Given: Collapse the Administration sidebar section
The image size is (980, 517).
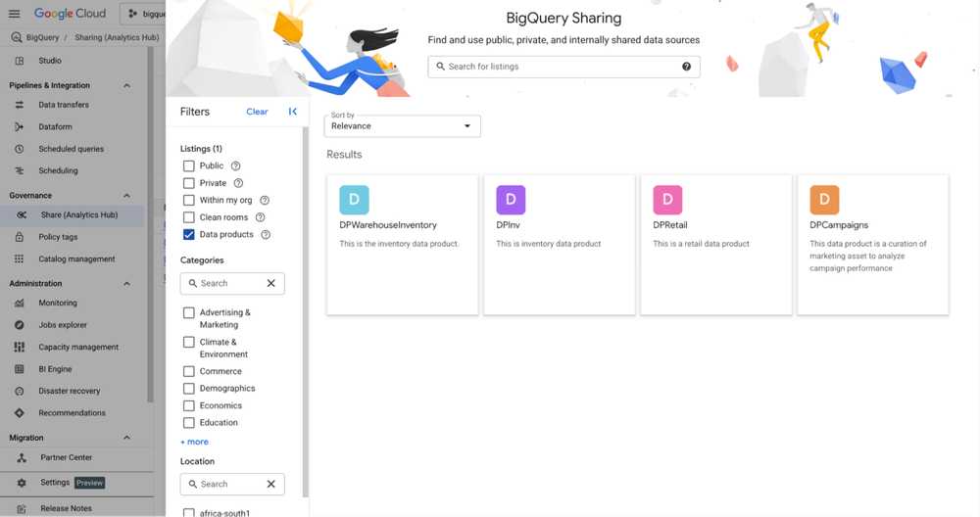Looking at the screenshot, I should coord(126,284).
